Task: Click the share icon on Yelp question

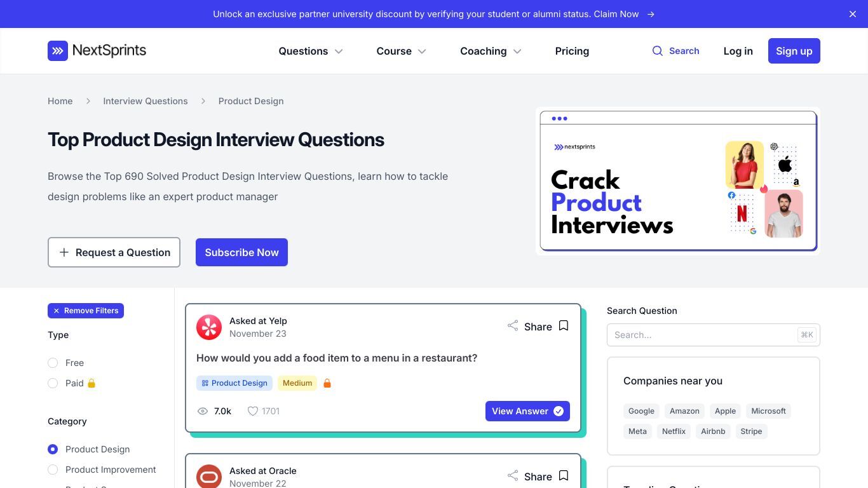Action: click(513, 326)
